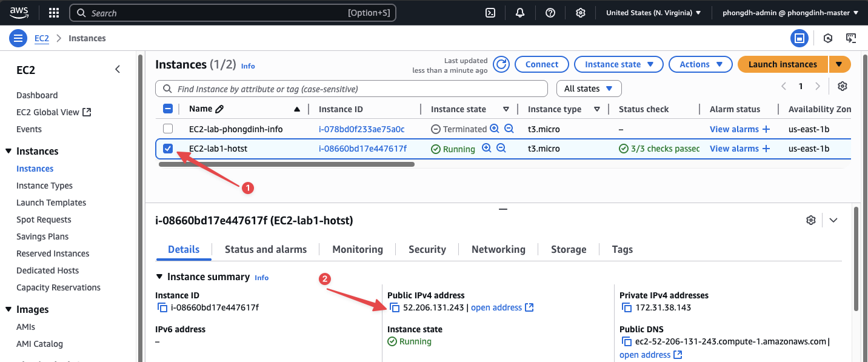Open instance link i-078bd0f233ae75a0c
868x362 pixels.
[x=362, y=129]
